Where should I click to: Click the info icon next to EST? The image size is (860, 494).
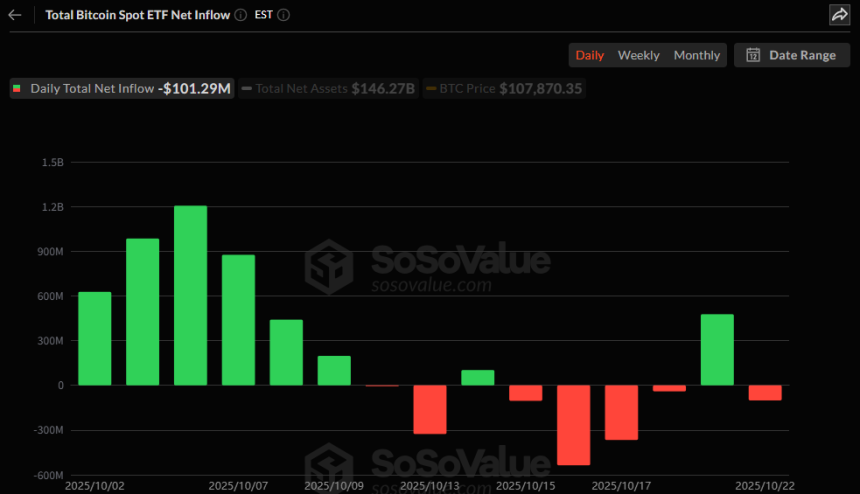(284, 15)
